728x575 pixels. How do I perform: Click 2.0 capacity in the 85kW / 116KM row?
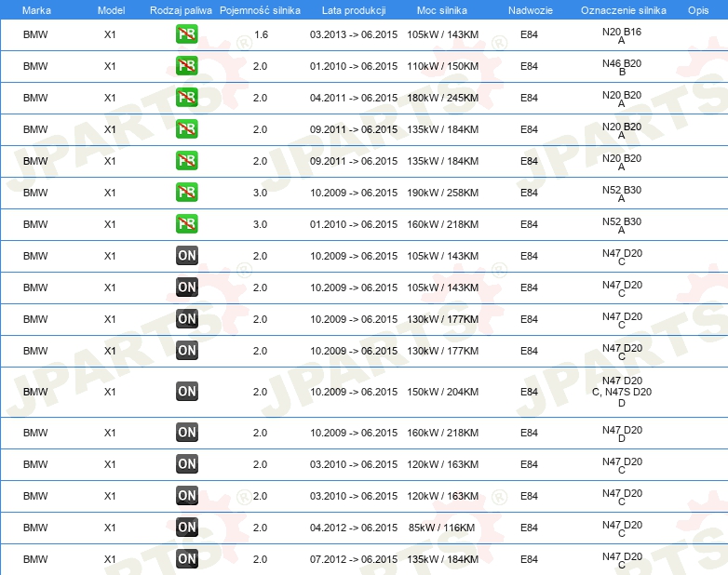click(260, 528)
